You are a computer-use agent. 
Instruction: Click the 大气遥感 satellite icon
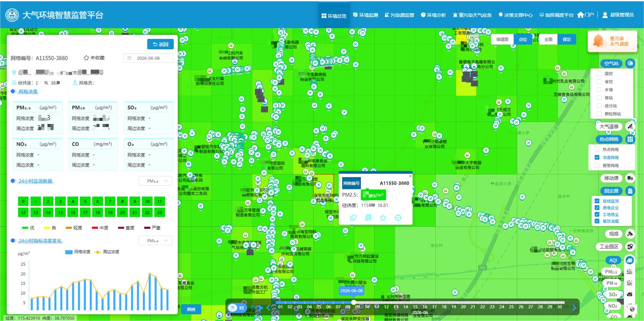630,127
